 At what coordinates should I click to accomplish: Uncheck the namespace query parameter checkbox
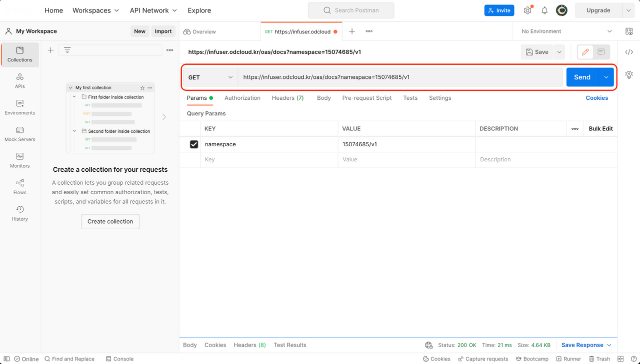point(194,144)
